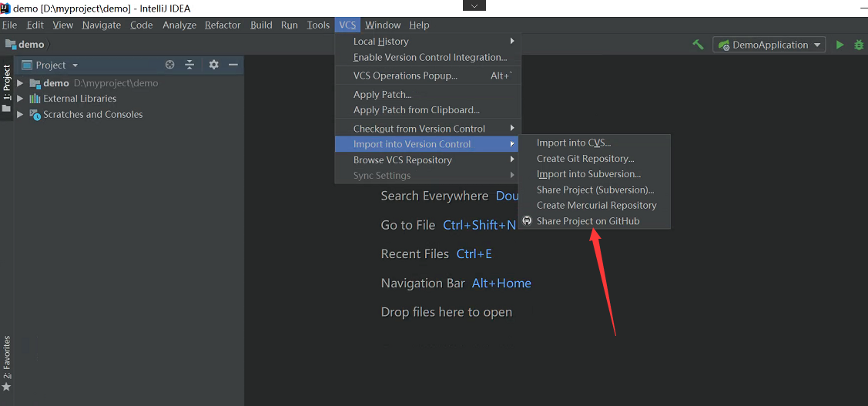Click the GitHub icon beside Share Project
Image resolution: width=868 pixels, height=406 pixels.
527,221
